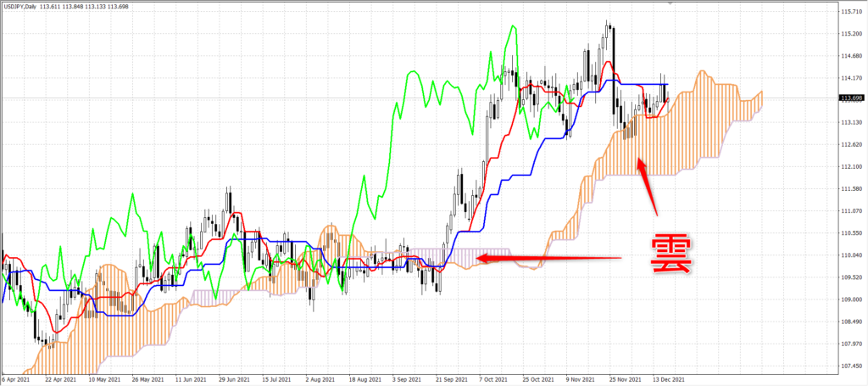Select the 110.040 price scale label
Viewport: 868px width, 386px height.
pos(851,255)
